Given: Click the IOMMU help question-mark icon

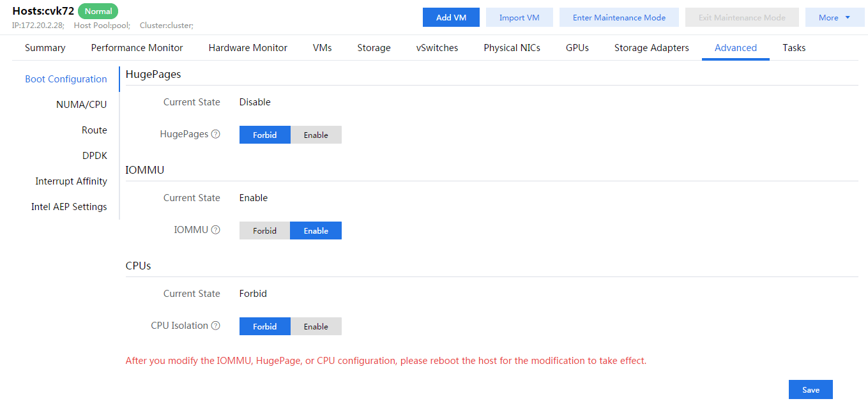Looking at the screenshot, I should coord(216,230).
